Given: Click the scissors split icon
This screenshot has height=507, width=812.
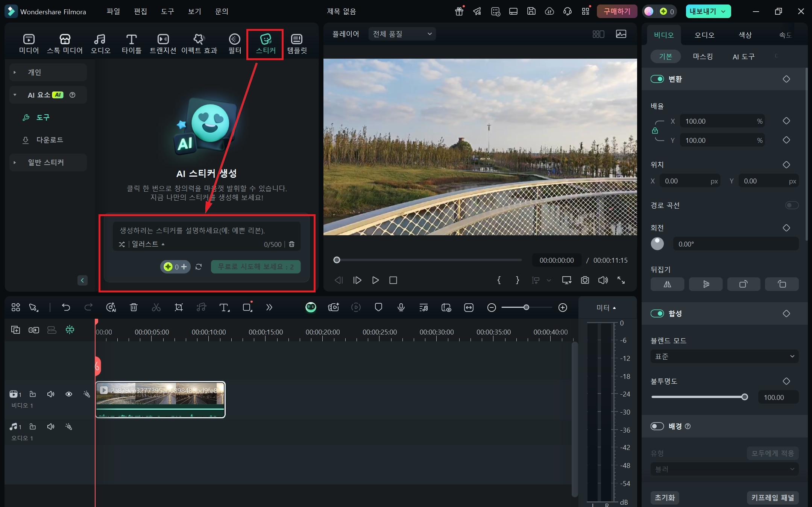Looking at the screenshot, I should click(156, 307).
